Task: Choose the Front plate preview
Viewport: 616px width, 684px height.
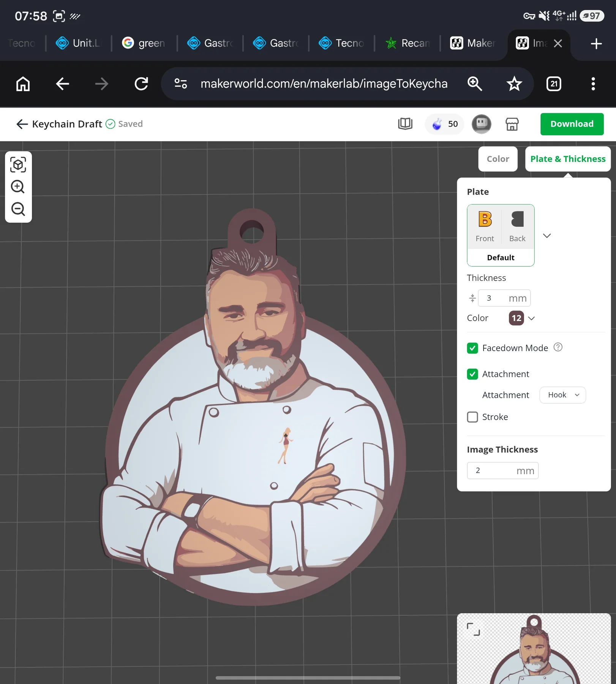Action: click(485, 226)
